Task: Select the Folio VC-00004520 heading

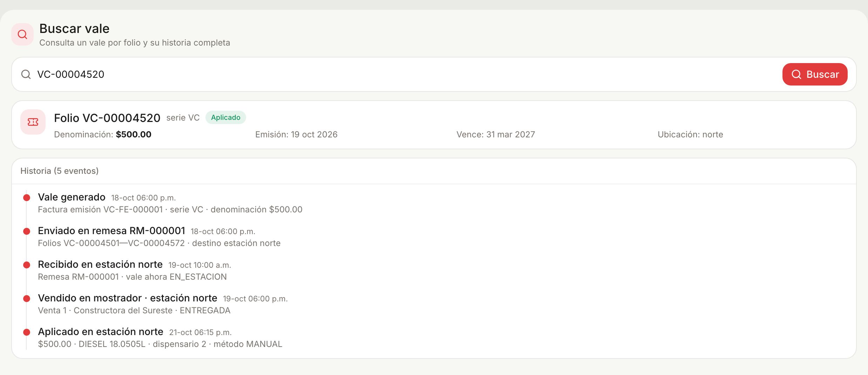Action: [x=107, y=118]
